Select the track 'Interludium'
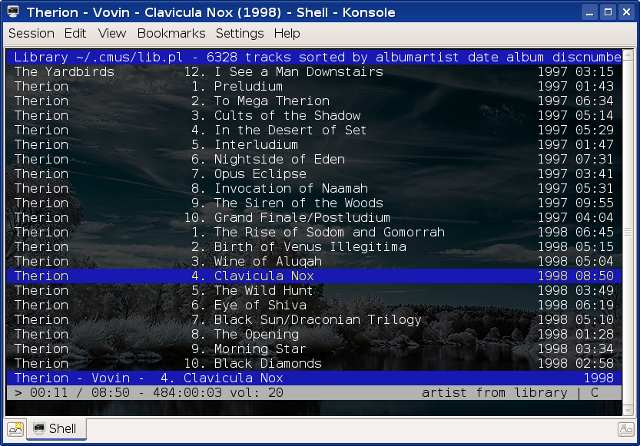Viewport: 640px width, 446px height. [x=314, y=145]
